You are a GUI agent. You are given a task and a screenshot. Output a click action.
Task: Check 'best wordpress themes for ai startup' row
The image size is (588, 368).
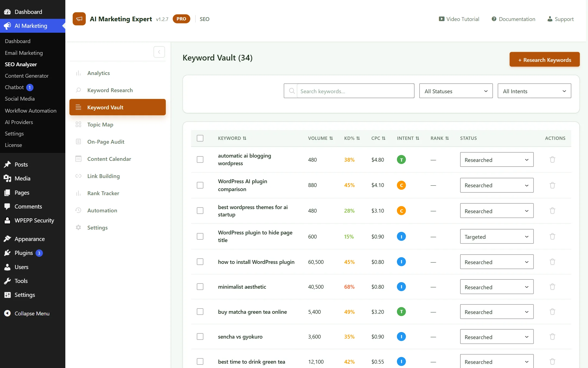click(200, 211)
